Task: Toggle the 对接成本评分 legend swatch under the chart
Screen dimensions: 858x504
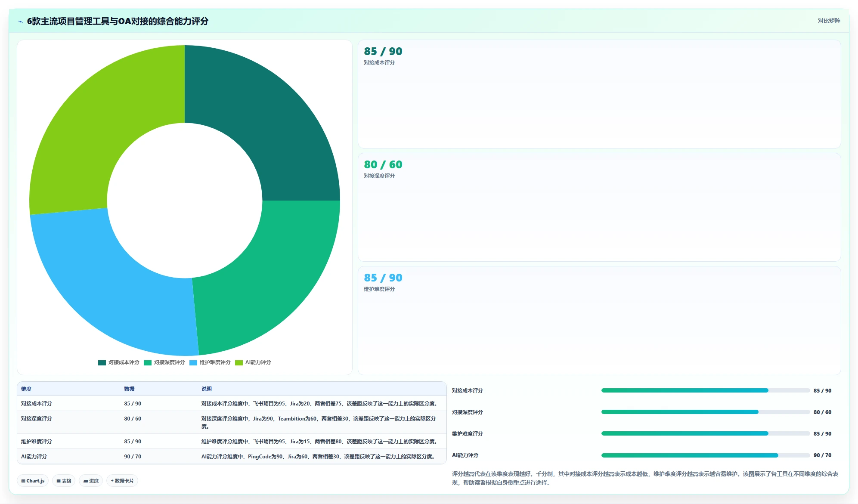Action: point(102,362)
